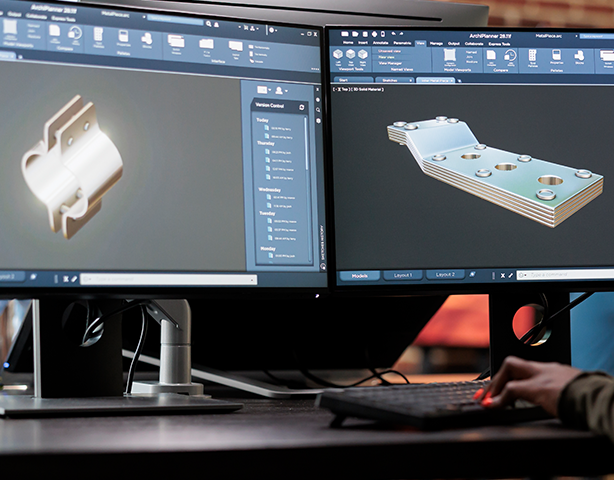This screenshot has width=614, height=480.
Task: Click Named in right monitor's Model Viewports group
Action: (471, 52)
